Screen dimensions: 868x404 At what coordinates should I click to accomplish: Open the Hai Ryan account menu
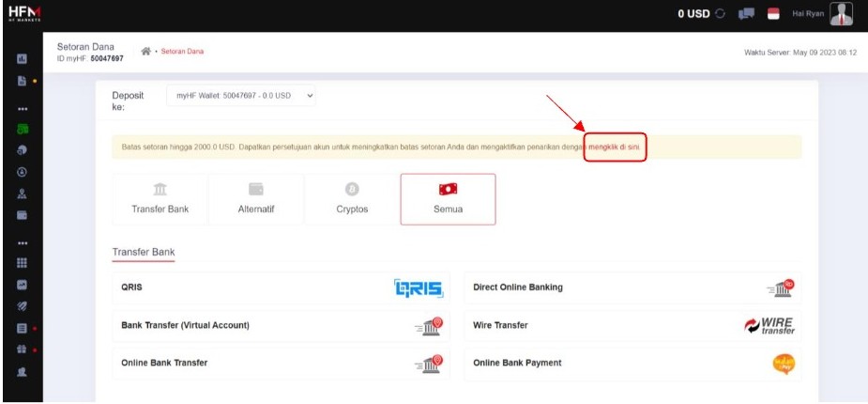click(x=807, y=14)
